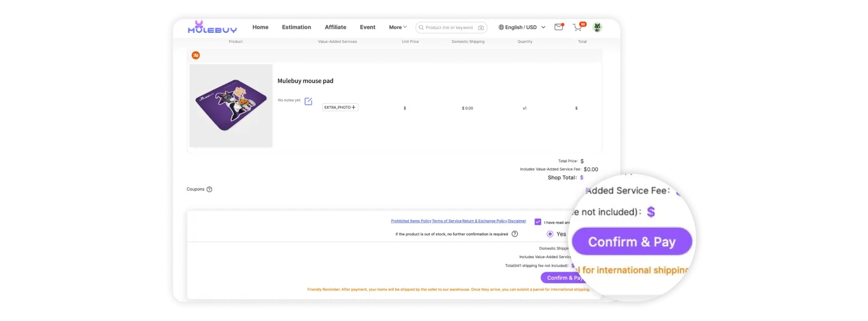Open the user avatar profile
Image resolution: width=868 pixels, height=321 pixels.
coord(597,27)
